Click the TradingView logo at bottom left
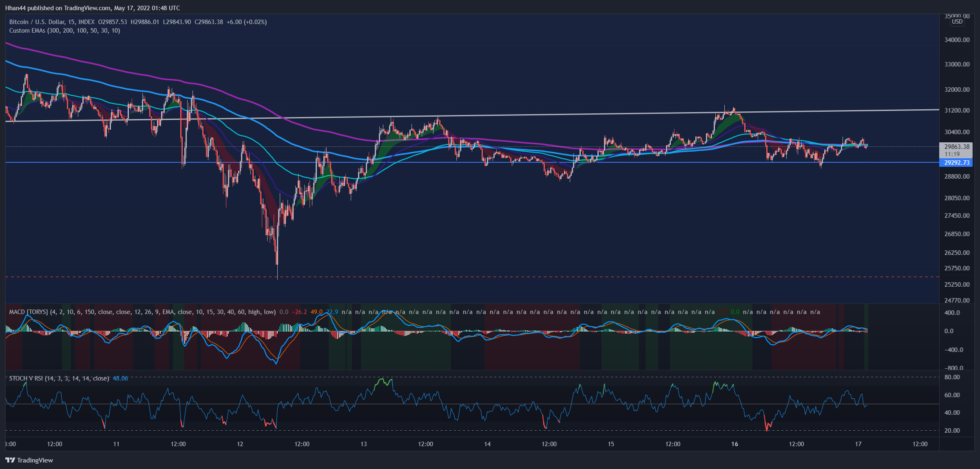This screenshot has height=469, width=980. click(x=29, y=460)
